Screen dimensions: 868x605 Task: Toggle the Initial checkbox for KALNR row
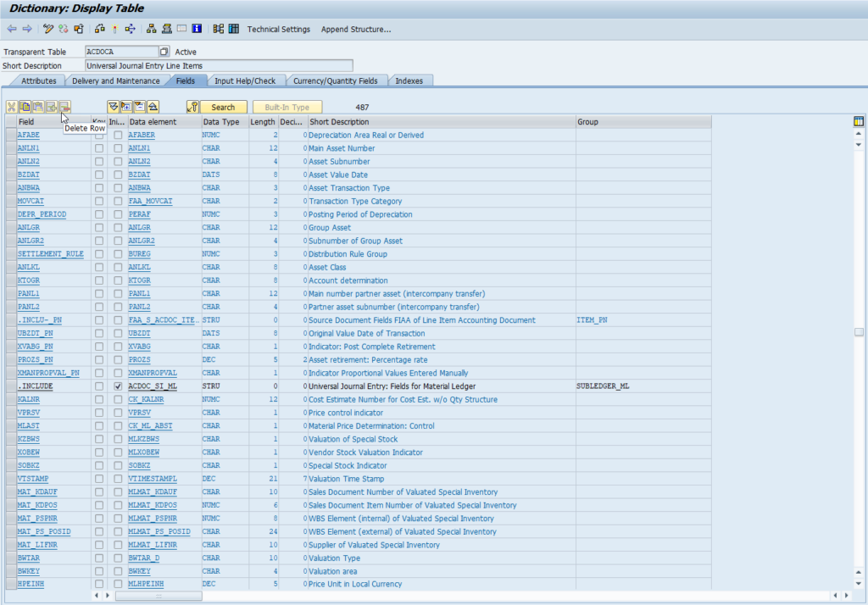click(x=118, y=399)
